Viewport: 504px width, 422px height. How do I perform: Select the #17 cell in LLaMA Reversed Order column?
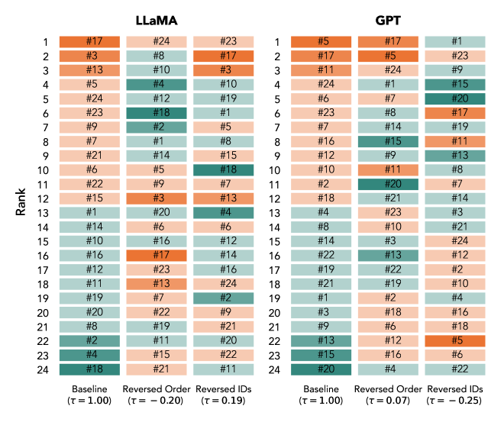[x=157, y=256]
